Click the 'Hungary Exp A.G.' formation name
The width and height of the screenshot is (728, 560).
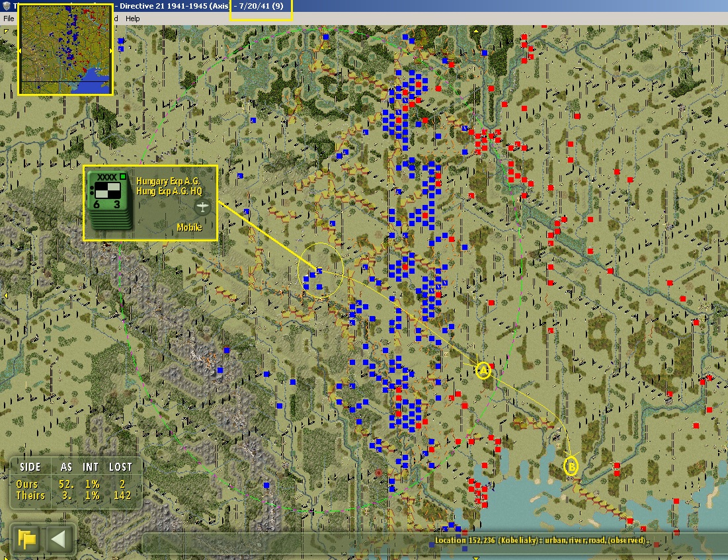point(168,181)
